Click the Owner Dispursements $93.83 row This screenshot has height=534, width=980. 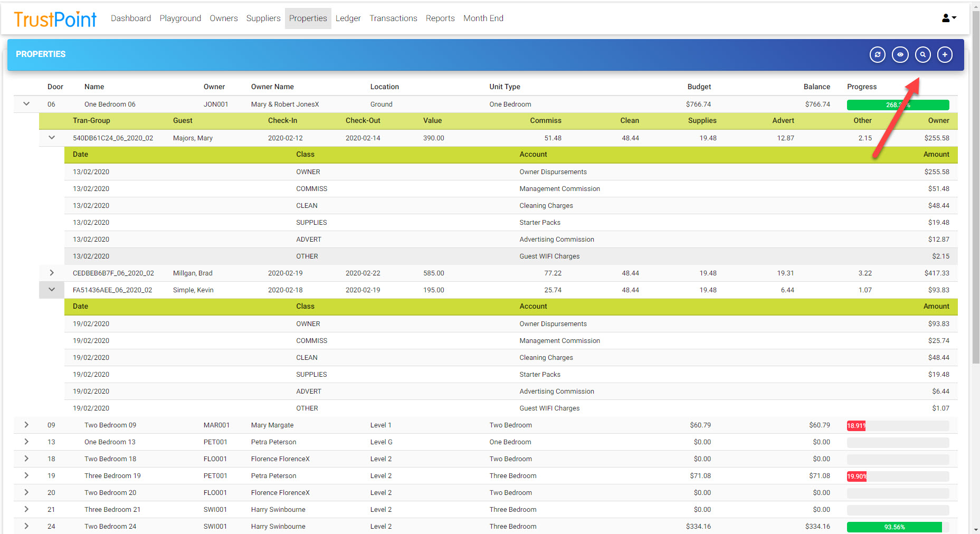pos(511,323)
